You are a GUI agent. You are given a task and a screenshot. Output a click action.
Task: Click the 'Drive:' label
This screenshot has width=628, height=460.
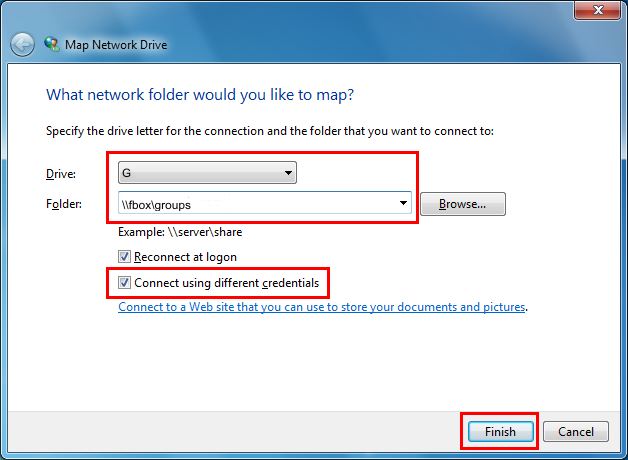tap(61, 174)
